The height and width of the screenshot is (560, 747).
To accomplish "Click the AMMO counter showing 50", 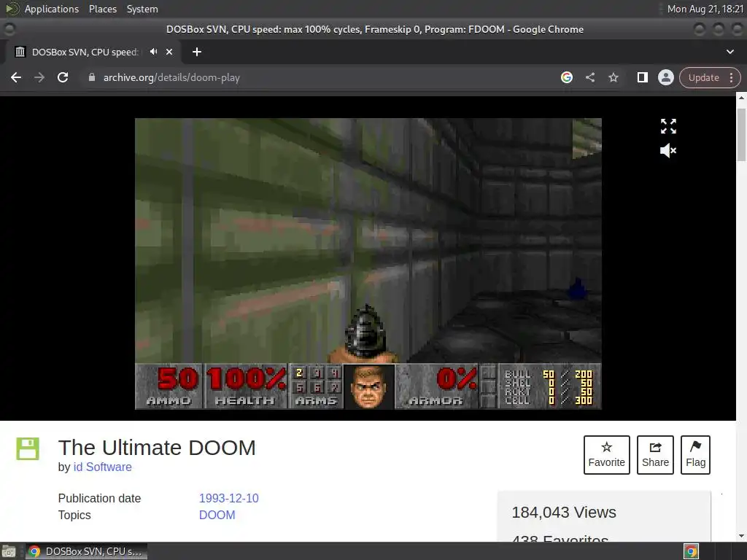I will tap(169, 386).
